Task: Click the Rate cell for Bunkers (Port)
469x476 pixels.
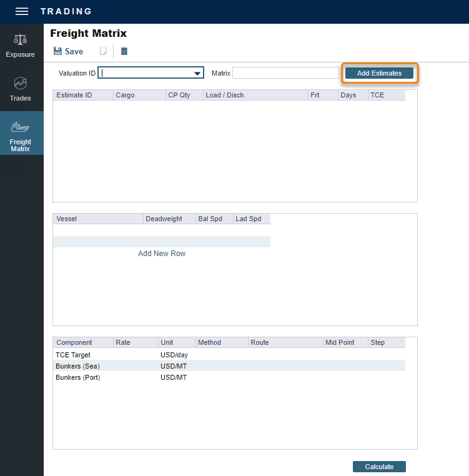Action: click(136, 377)
